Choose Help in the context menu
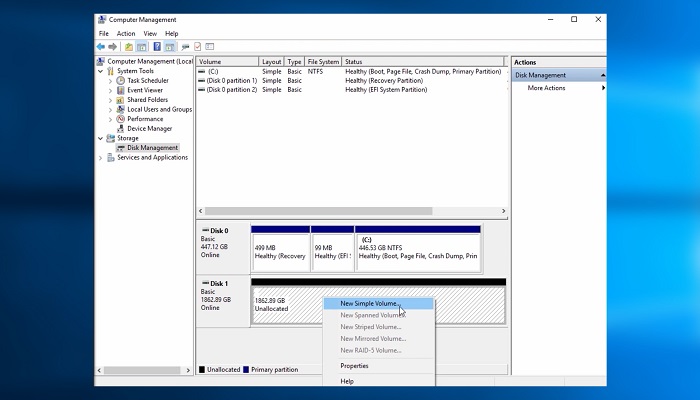Screen dimensions: 700x400 tap(378, 381)
